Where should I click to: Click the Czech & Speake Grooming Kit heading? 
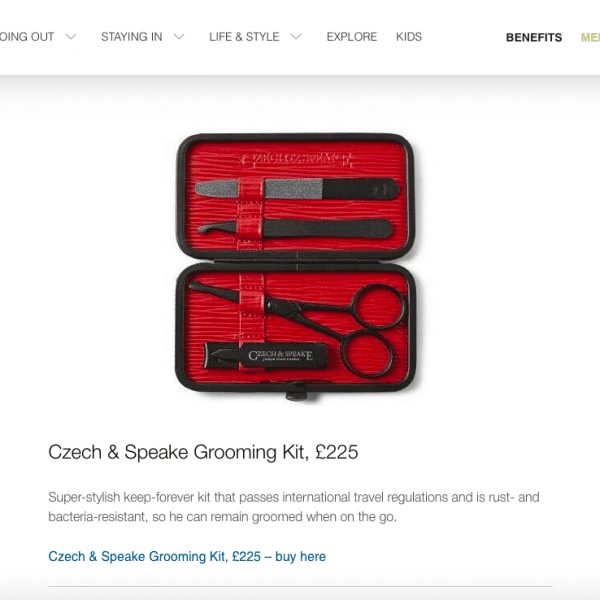(203, 452)
